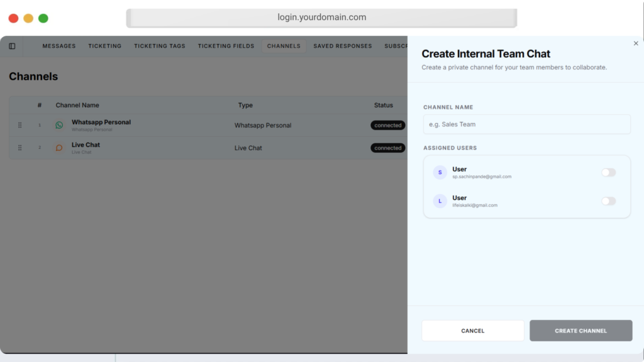Enable toggle for sp.sachinpande@gmail.com user
Image resolution: width=644 pixels, height=362 pixels.
(x=608, y=172)
